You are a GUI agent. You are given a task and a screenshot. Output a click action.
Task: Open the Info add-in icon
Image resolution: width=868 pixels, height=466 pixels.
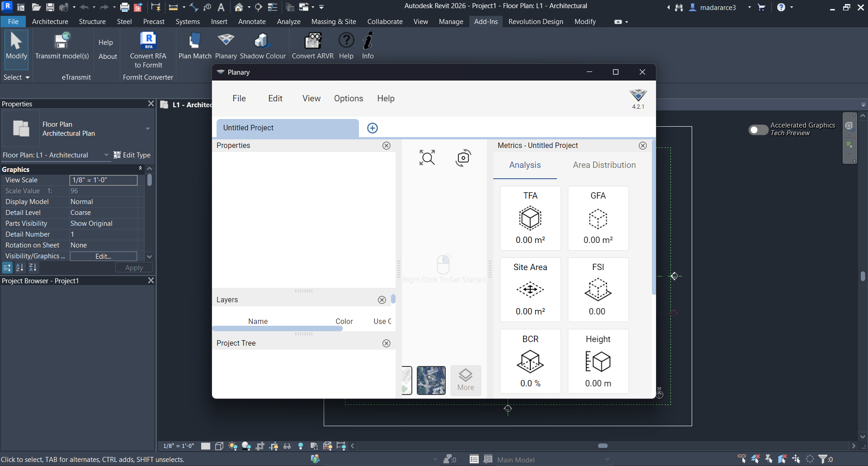pos(368,46)
